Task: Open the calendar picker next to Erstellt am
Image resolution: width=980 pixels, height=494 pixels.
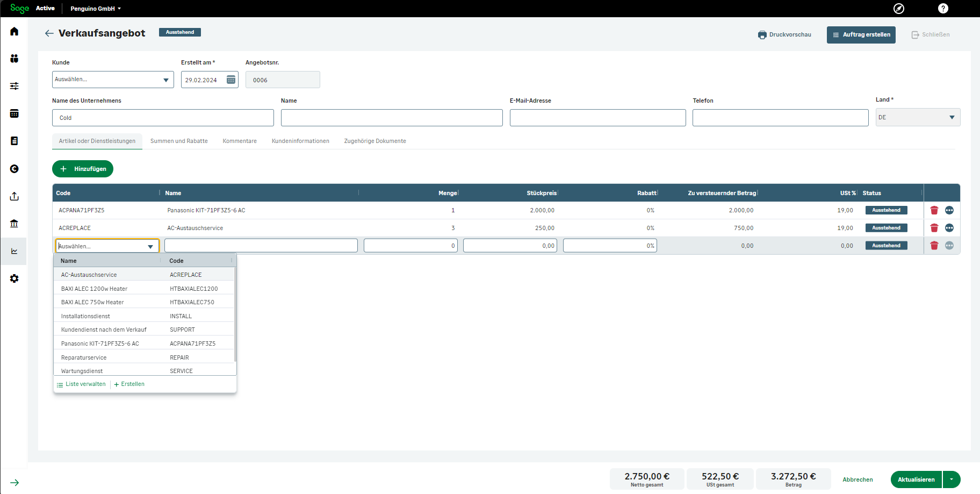Action: [230, 79]
